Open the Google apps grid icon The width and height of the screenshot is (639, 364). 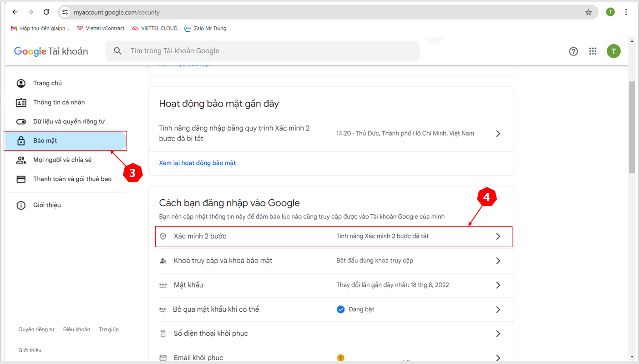(x=593, y=51)
